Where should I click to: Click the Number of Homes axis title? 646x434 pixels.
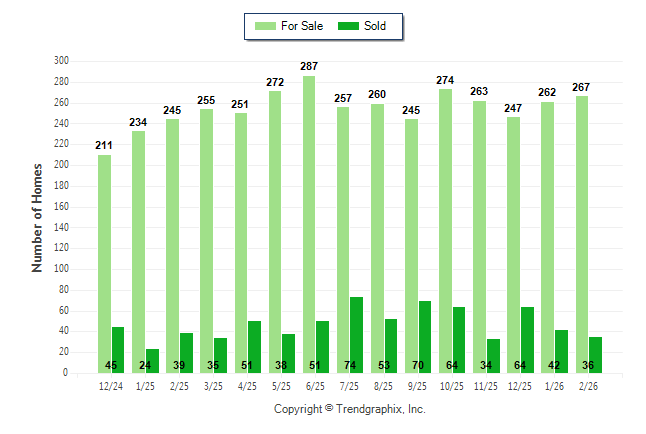tap(38, 217)
